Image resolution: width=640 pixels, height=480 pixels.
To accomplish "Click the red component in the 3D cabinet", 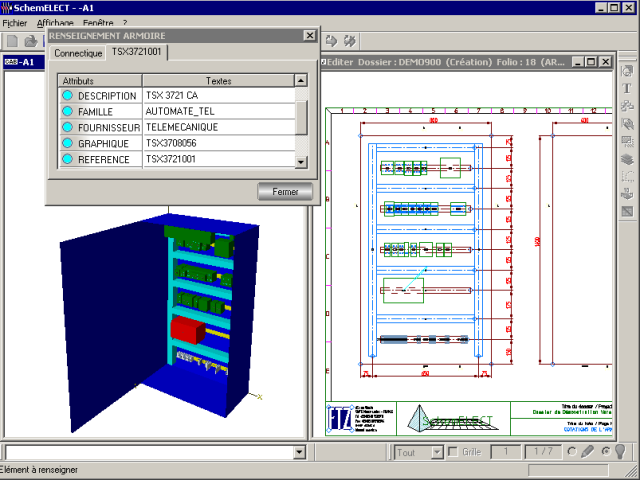I will (188, 330).
